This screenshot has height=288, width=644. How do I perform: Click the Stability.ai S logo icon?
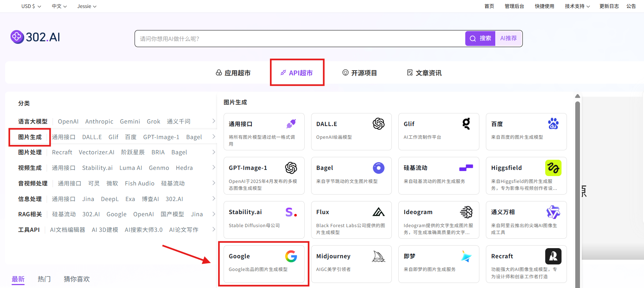point(291,212)
